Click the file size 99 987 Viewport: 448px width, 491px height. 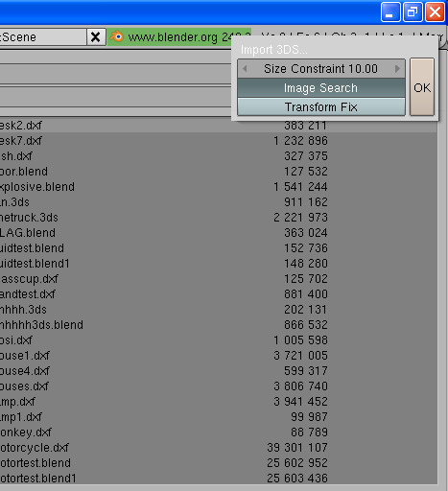309,417
